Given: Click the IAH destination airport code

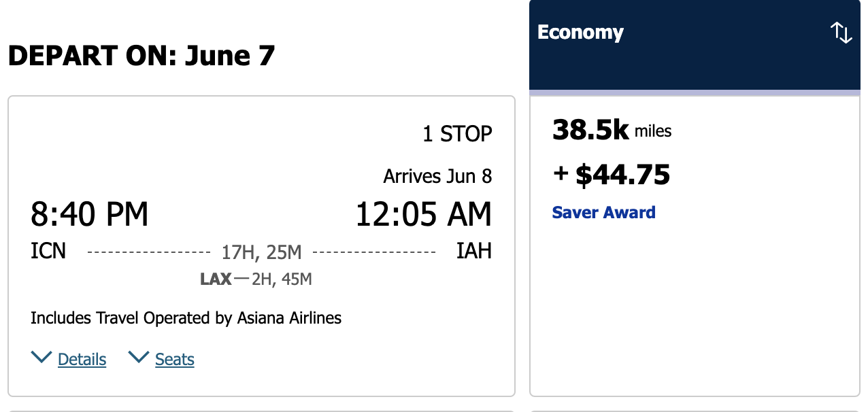Looking at the screenshot, I should coord(473,252).
